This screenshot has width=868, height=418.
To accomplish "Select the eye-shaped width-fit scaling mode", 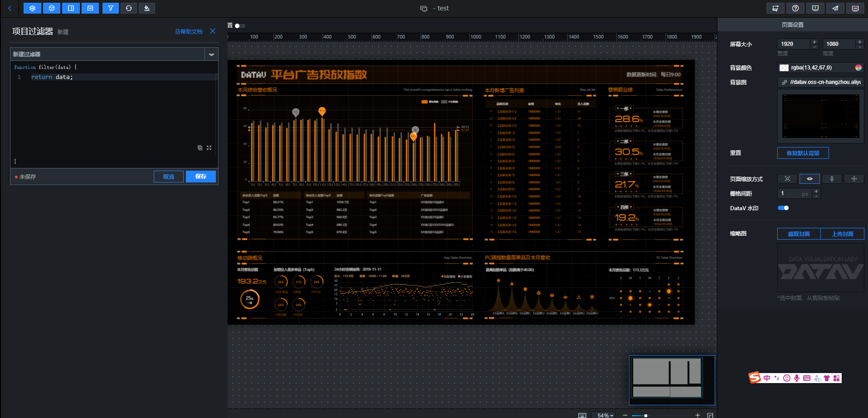I will click(x=809, y=179).
